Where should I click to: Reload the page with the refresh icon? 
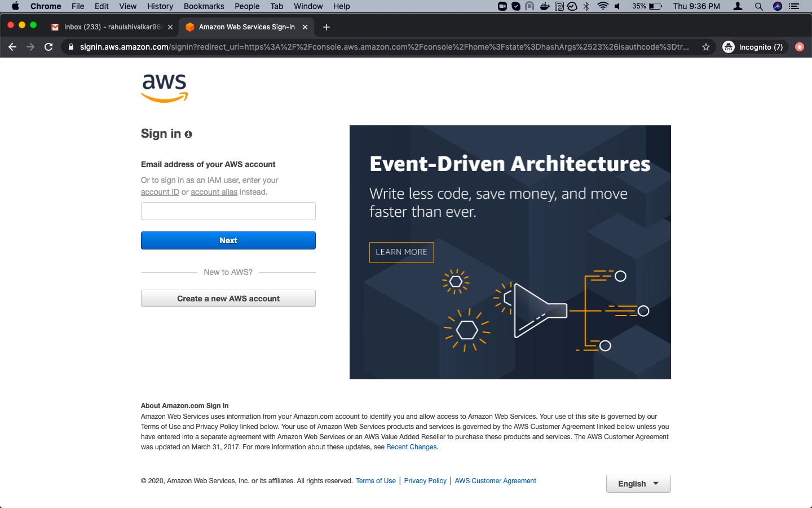coord(48,47)
